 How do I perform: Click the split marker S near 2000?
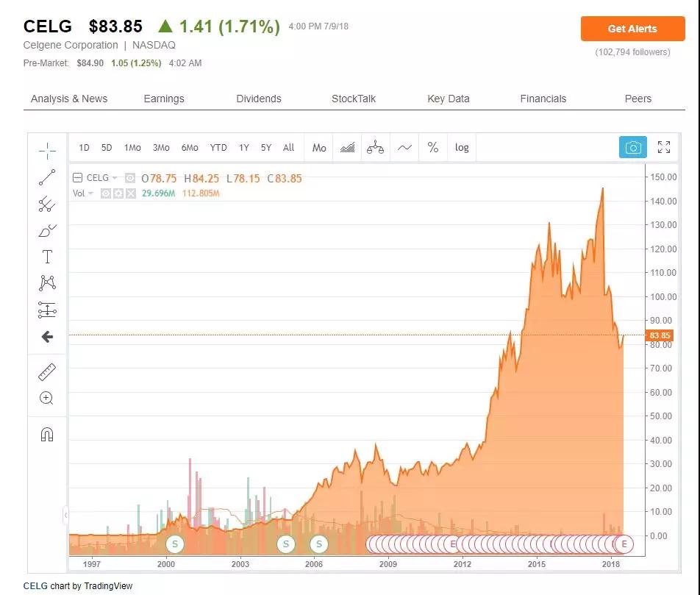[x=174, y=544]
